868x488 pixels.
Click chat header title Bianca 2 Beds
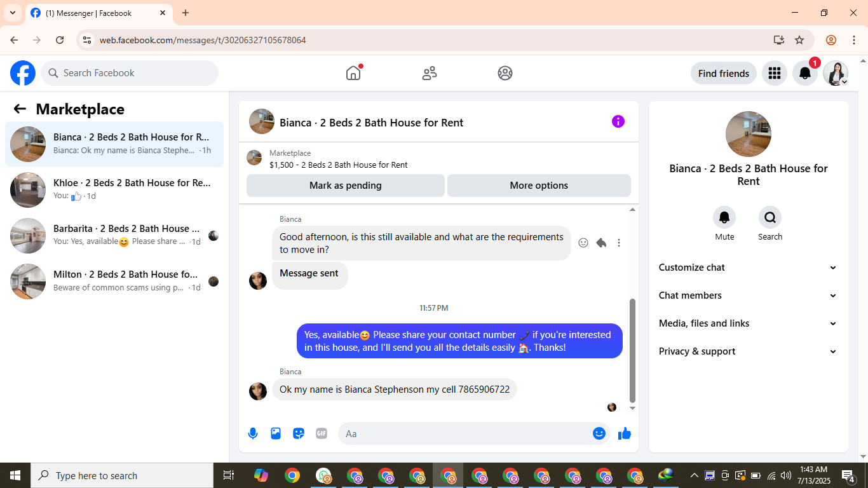(372, 123)
